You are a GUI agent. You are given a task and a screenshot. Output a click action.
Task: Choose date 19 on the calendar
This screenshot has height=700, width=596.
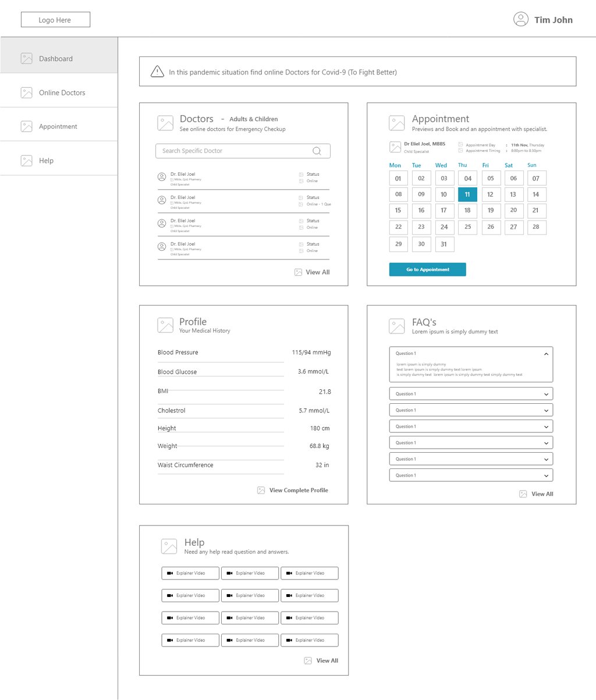(x=491, y=211)
